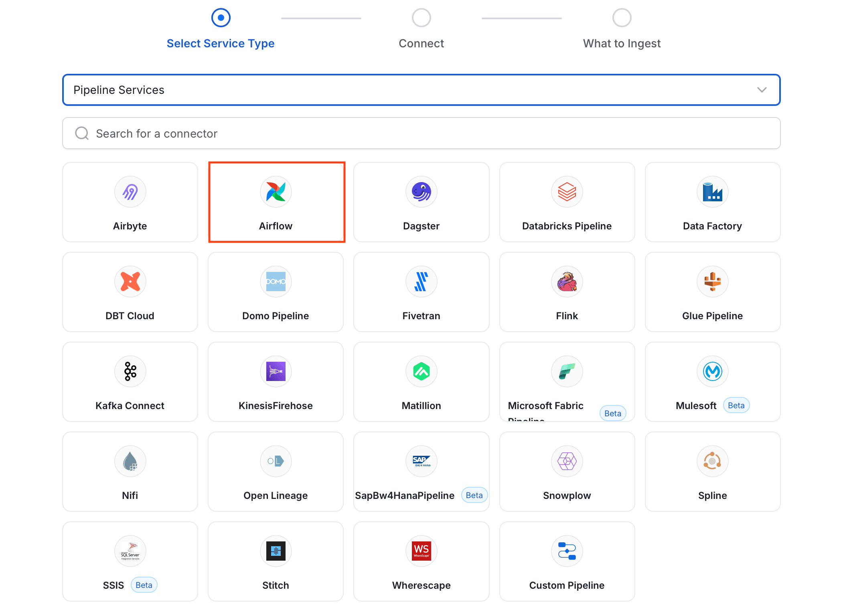
Task: Select the Custom Pipeline icon
Action: click(x=567, y=551)
